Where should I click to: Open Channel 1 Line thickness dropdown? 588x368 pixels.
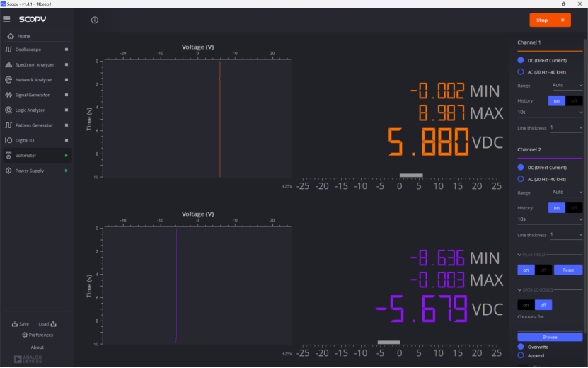(x=566, y=127)
